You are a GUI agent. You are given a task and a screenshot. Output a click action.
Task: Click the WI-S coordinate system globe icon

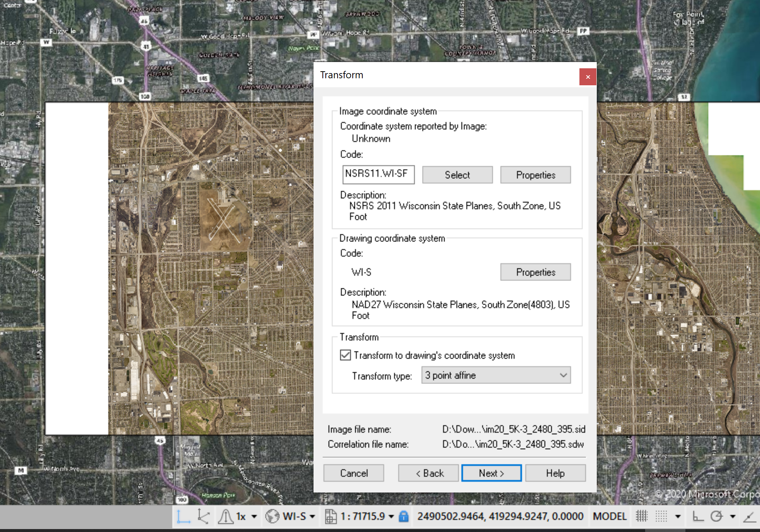tap(272, 516)
